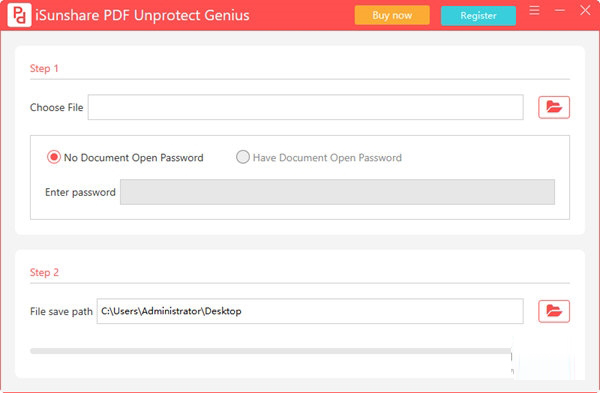Click the Buy now button

click(392, 15)
